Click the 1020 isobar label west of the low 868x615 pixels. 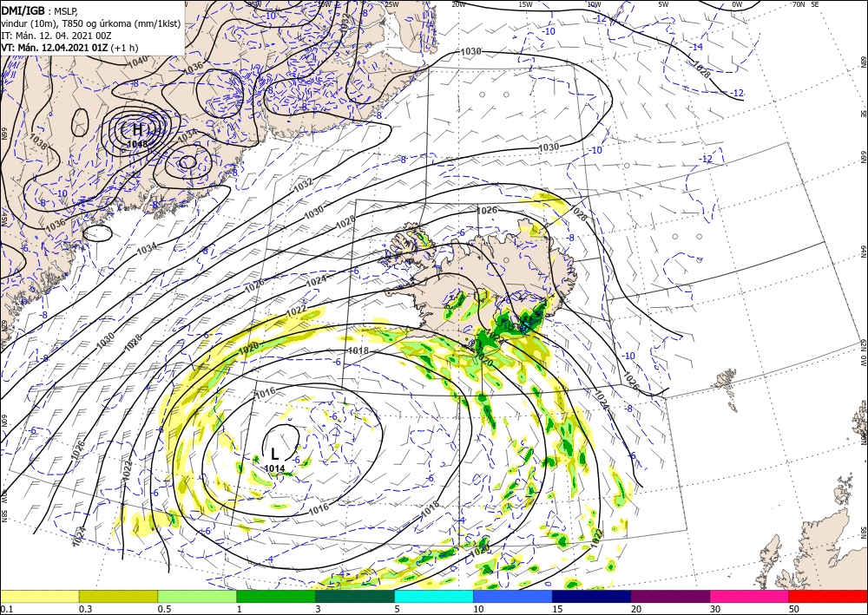point(248,349)
